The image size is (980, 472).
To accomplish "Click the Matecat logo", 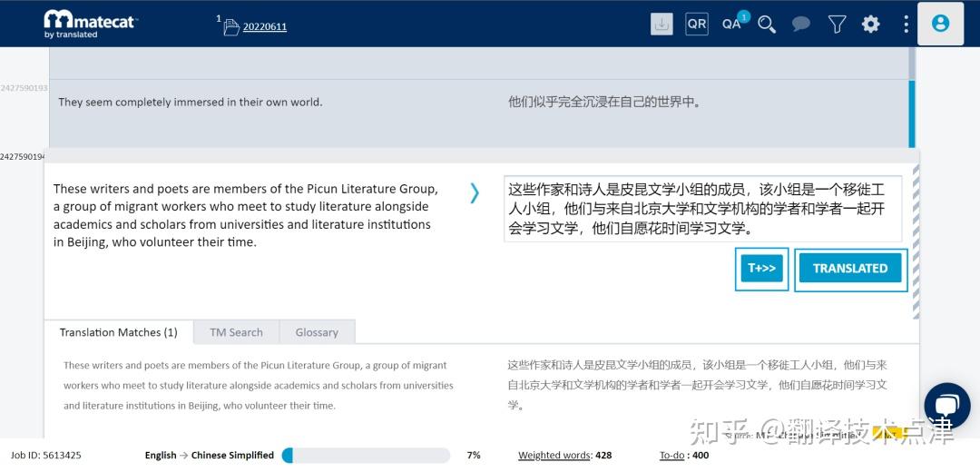I will pyautogui.click(x=89, y=24).
